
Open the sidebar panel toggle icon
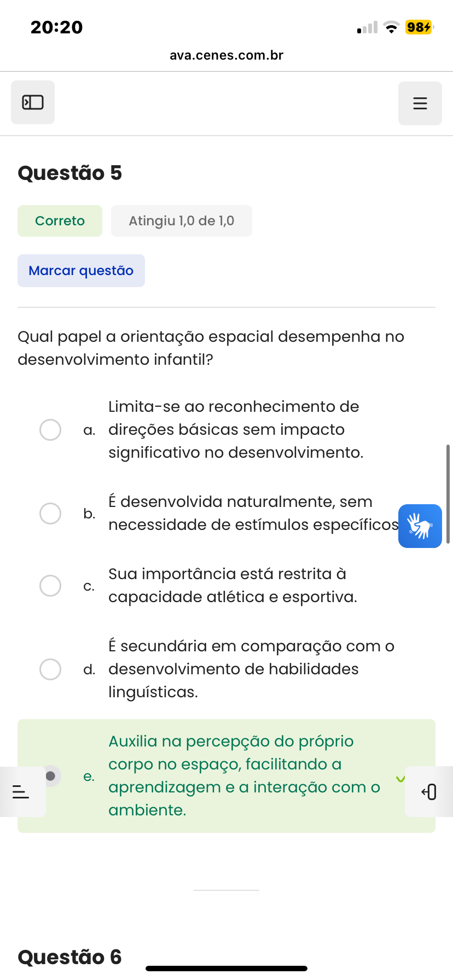[x=33, y=102]
